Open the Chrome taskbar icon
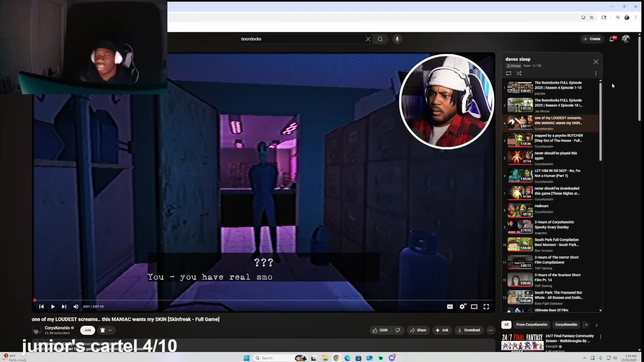This screenshot has height=362, width=644. coord(336,358)
